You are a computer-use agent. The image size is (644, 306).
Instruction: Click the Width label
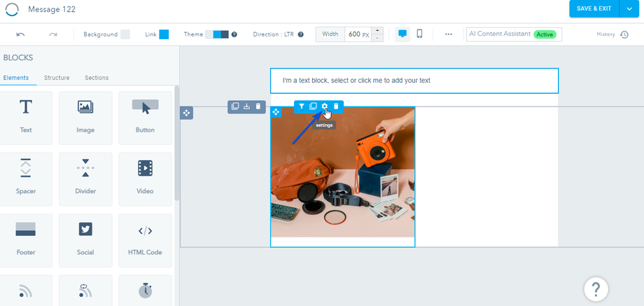pyautogui.click(x=330, y=34)
